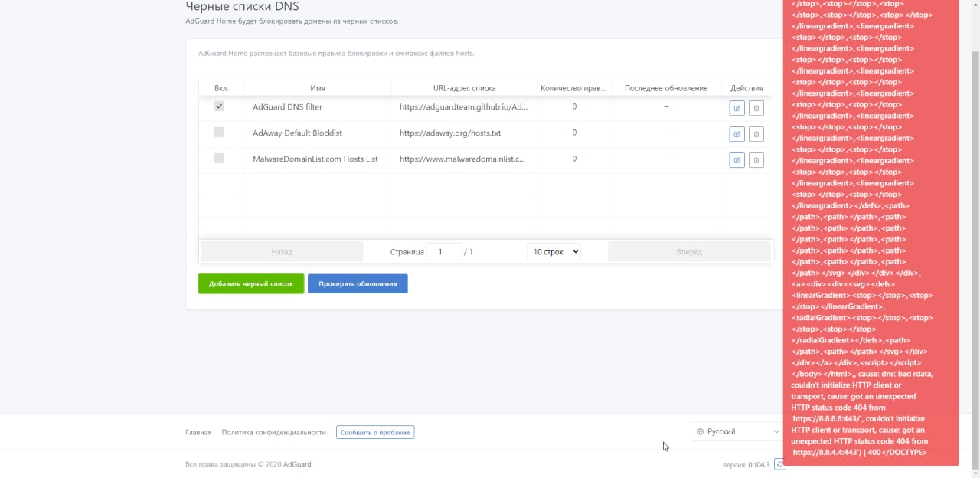Viewport: 980px width, 478px height.
Task: Click the MalwareDomainList.com Hosts List name
Action: coord(315,159)
